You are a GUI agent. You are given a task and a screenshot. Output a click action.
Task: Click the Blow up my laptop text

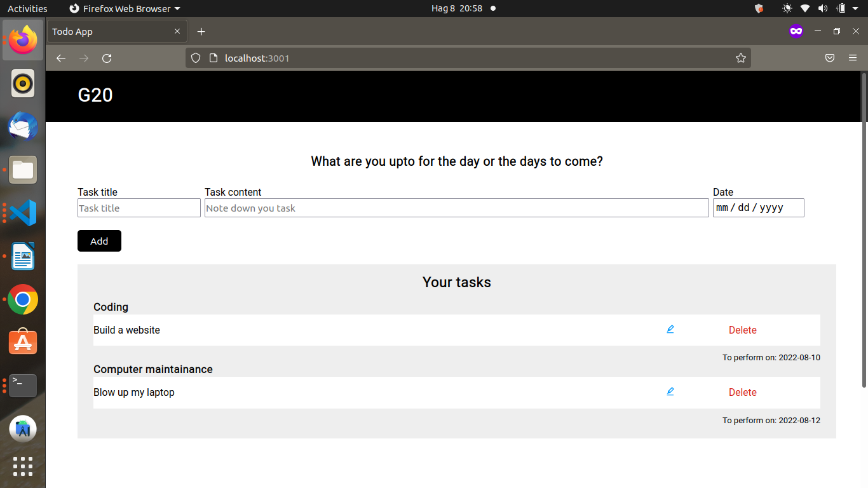coord(134,392)
